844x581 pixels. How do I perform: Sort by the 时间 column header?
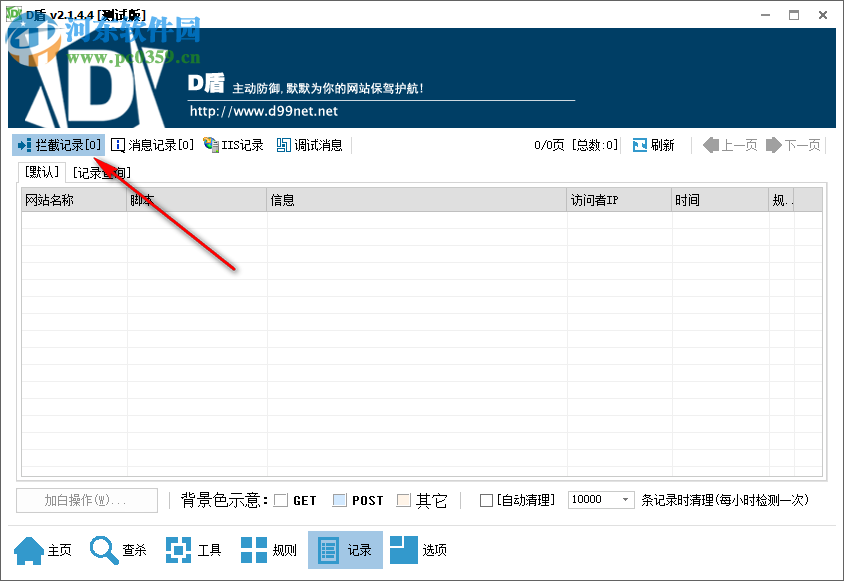coord(720,200)
